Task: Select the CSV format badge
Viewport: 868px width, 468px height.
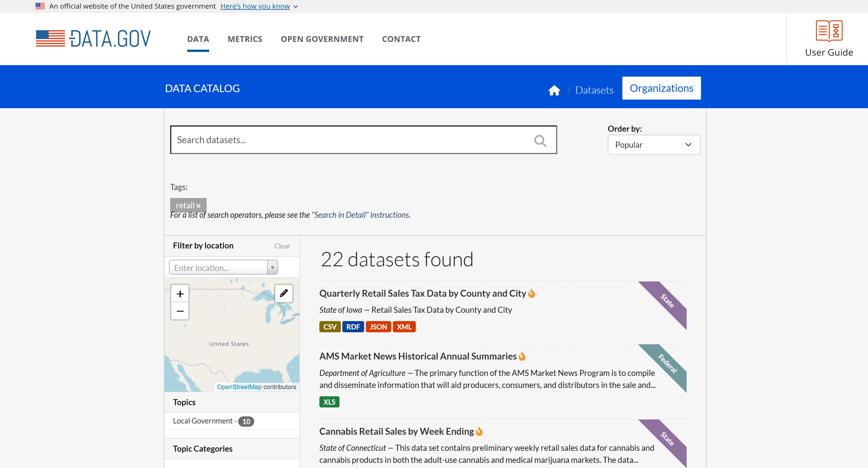Action: point(329,327)
